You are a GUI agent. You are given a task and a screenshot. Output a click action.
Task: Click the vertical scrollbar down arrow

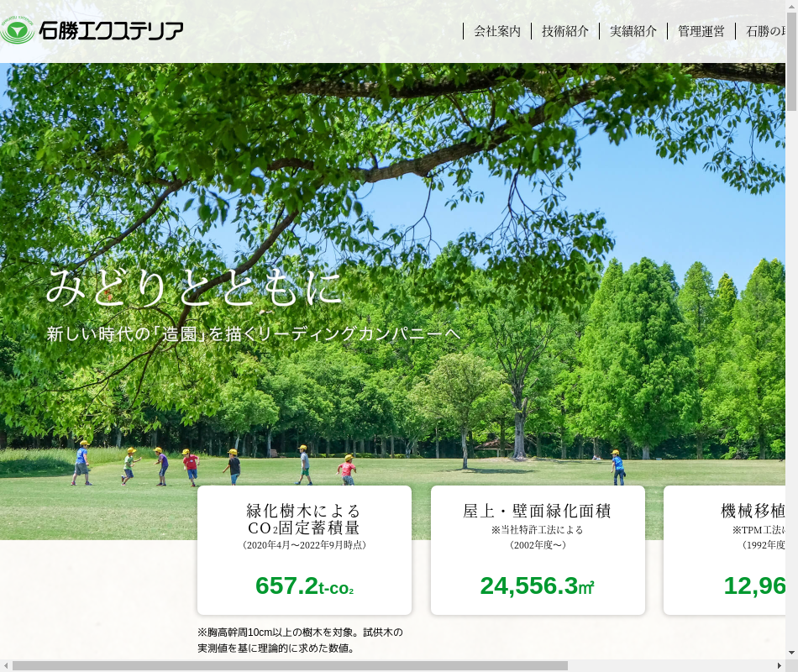point(791,653)
